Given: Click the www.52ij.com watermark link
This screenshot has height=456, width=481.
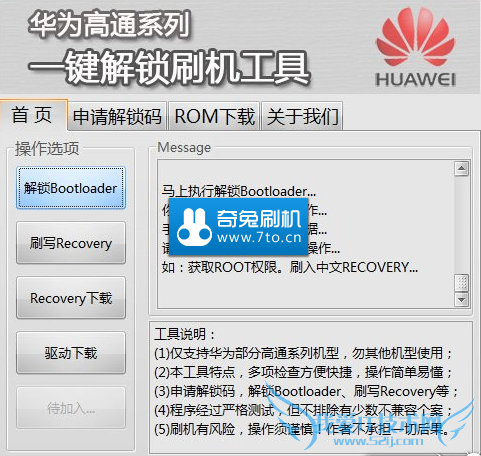Looking at the screenshot, I should (378, 441).
